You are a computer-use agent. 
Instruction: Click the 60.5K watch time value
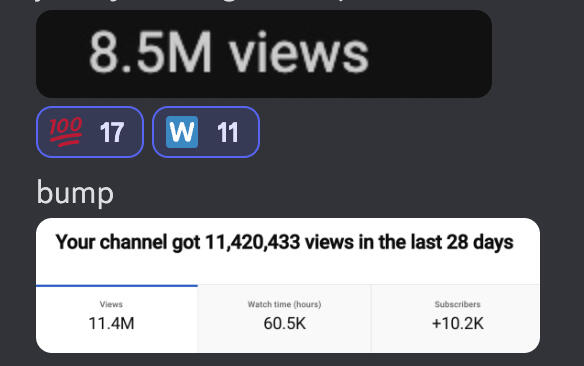[x=285, y=323]
